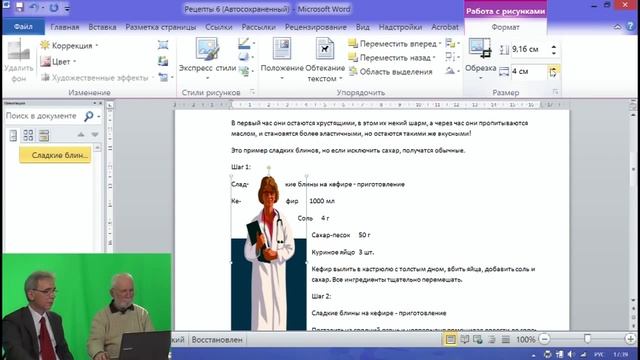Click the magnifier search icon
This screenshot has width=640, height=360.
coord(89,116)
